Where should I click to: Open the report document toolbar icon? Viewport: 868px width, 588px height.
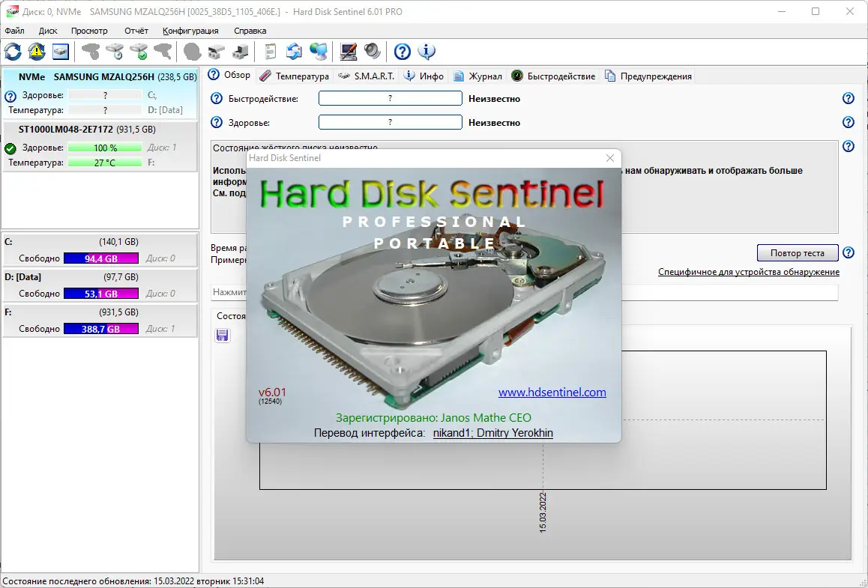268,51
